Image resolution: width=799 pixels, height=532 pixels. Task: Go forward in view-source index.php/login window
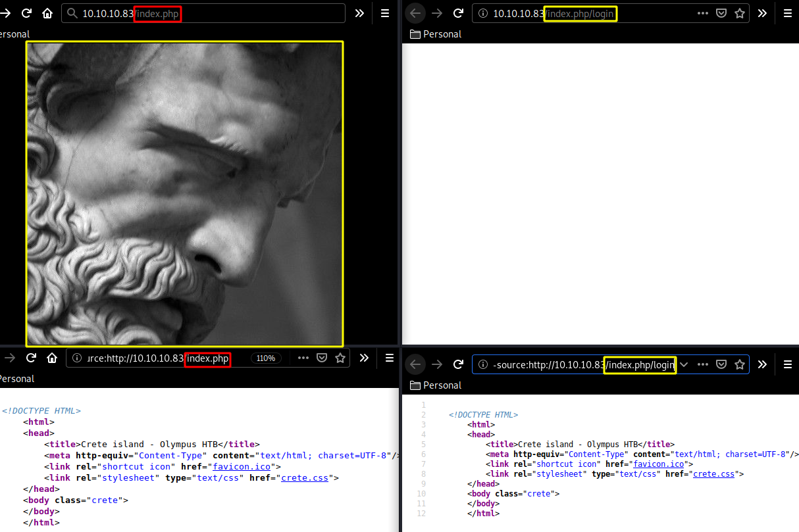point(437,364)
